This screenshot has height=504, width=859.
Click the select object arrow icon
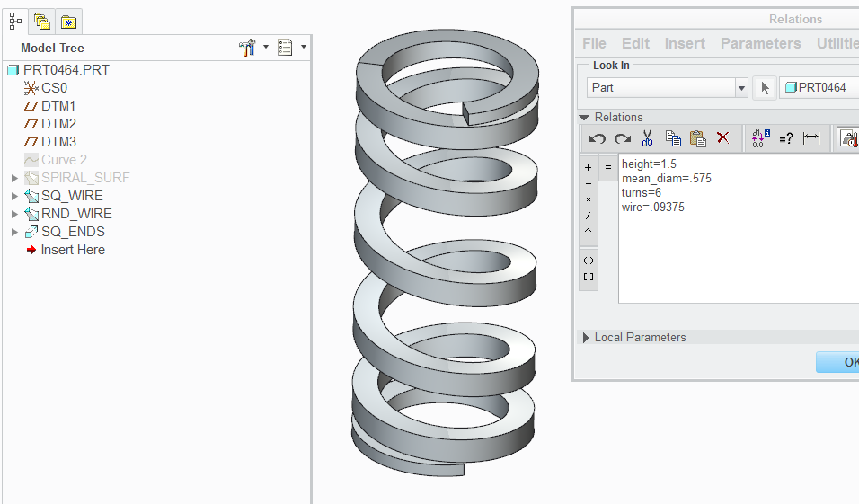click(x=765, y=88)
